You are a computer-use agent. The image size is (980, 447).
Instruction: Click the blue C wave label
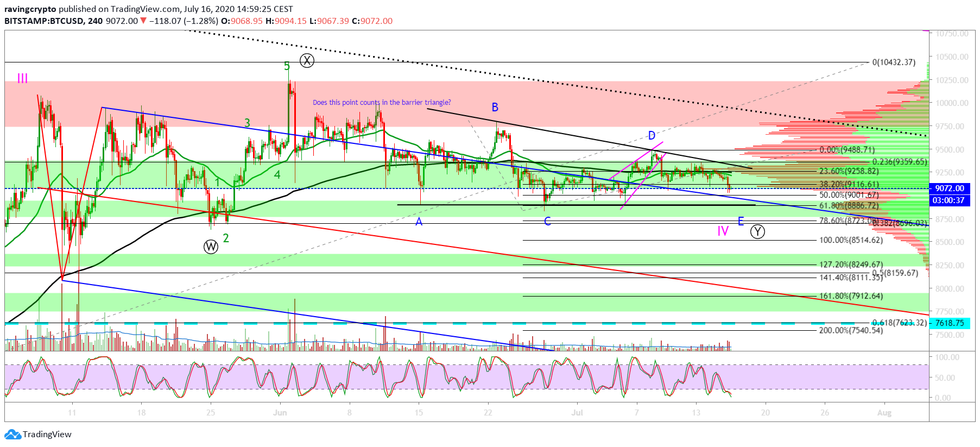point(547,221)
